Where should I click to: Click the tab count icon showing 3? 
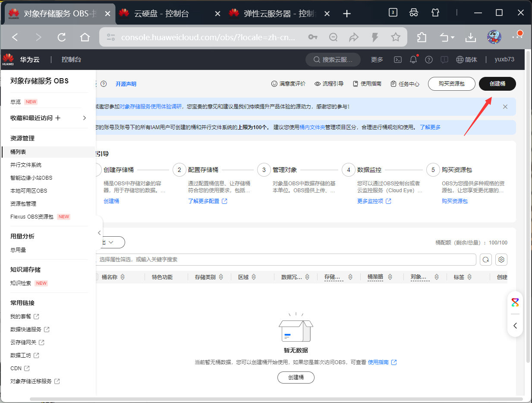393,13
